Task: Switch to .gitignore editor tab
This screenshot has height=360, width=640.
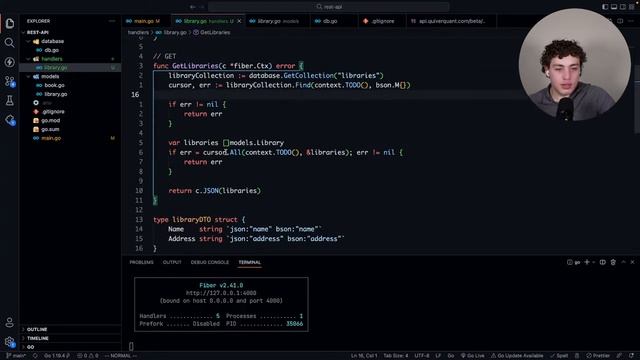Action: (382, 21)
